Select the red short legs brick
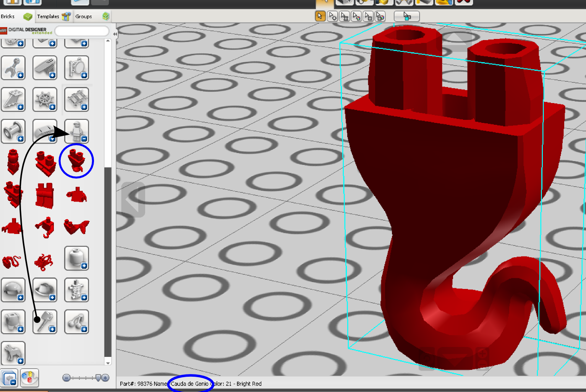This screenshot has height=392, width=586. 45,164
